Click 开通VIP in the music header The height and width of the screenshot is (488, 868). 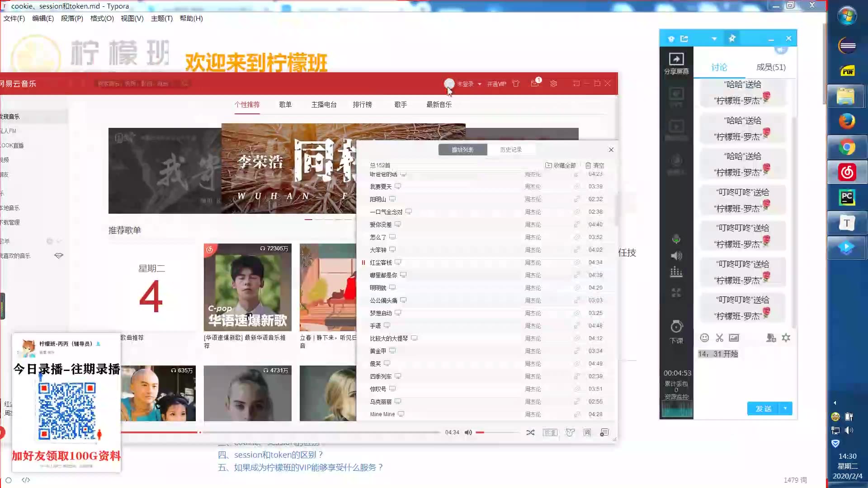pyautogui.click(x=496, y=84)
